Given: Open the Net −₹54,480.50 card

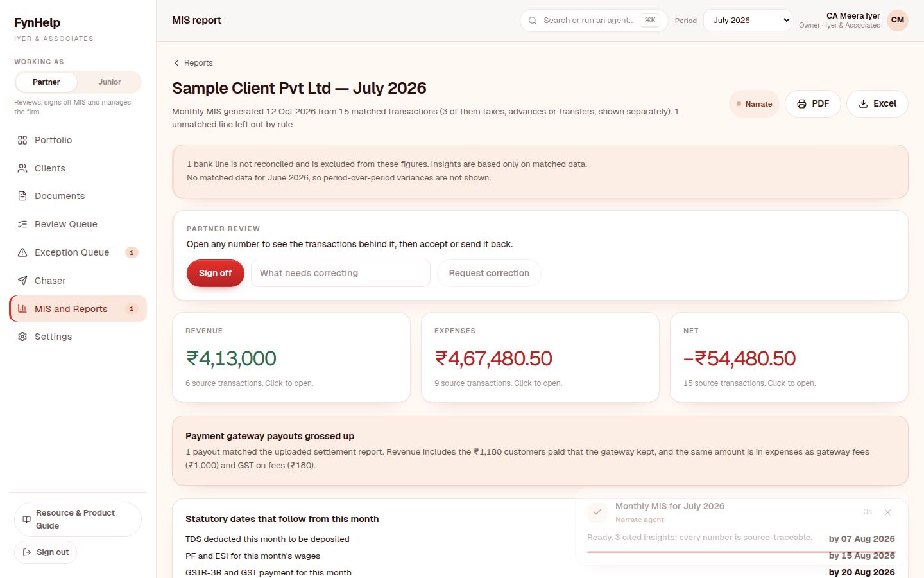Looking at the screenshot, I should click(789, 358).
